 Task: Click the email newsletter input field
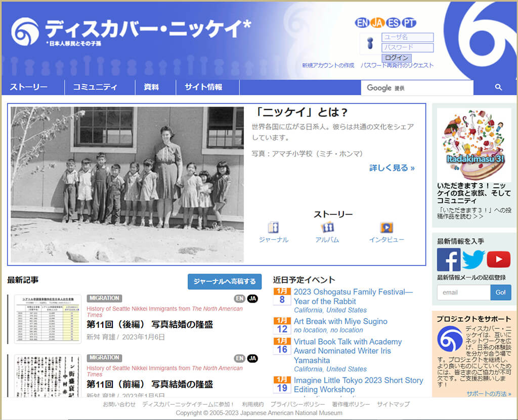pos(463,292)
